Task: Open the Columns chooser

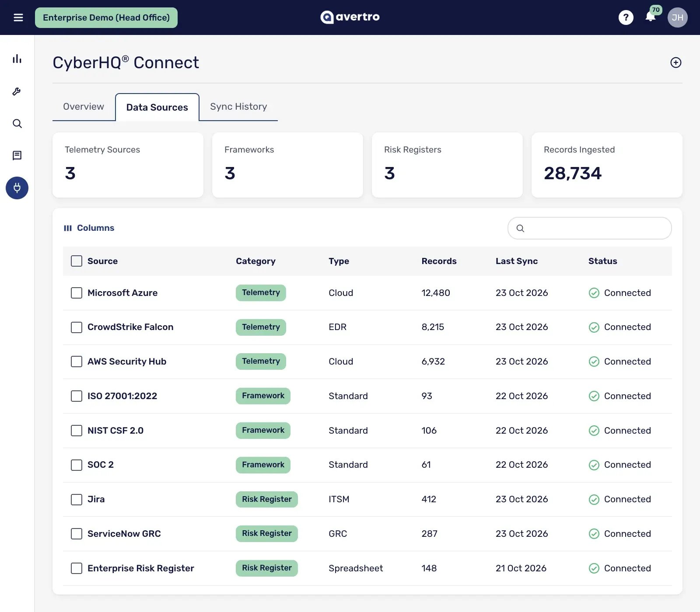Action: click(x=89, y=228)
